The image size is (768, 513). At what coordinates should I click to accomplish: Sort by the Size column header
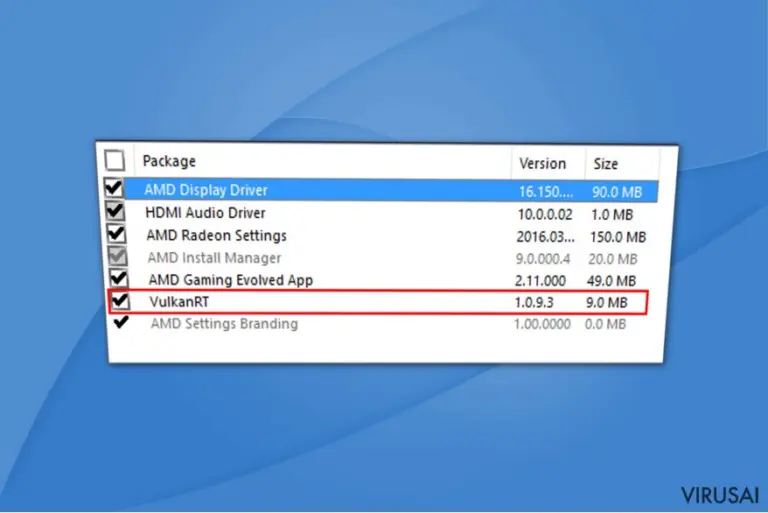point(605,164)
